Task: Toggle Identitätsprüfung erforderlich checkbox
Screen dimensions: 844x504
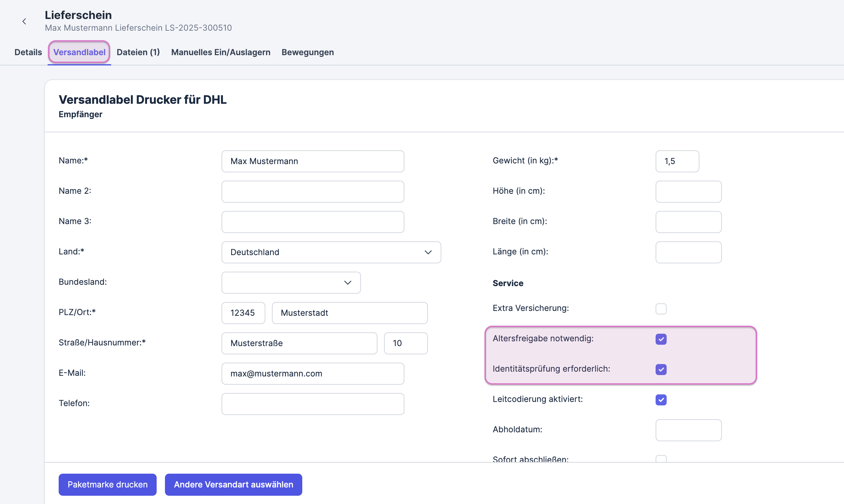Action: (x=661, y=369)
